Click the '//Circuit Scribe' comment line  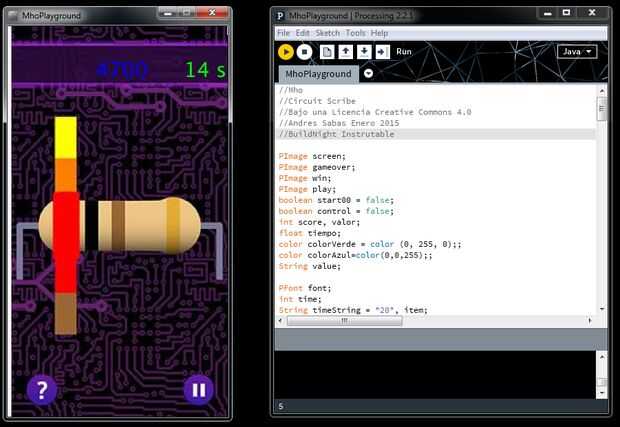318,101
